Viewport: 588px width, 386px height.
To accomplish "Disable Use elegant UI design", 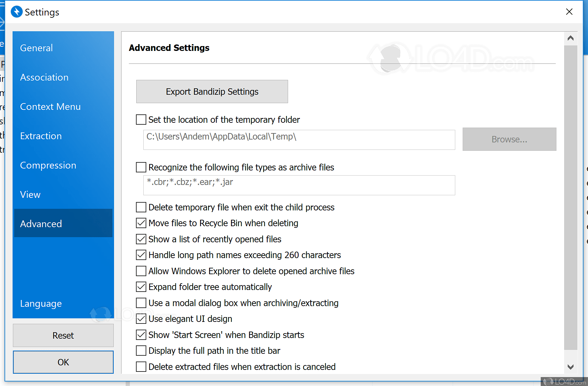I will point(141,319).
